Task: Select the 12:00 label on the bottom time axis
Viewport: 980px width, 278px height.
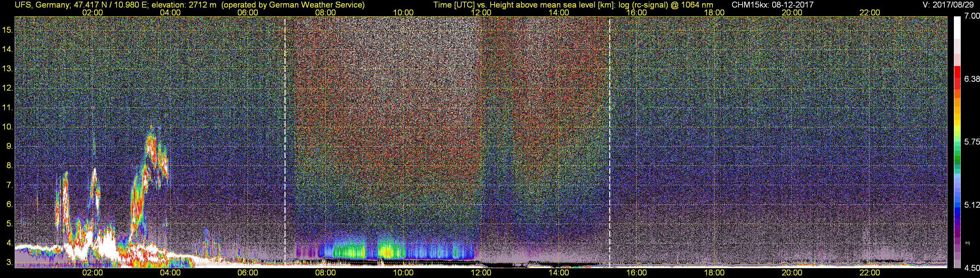Action: (x=481, y=273)
